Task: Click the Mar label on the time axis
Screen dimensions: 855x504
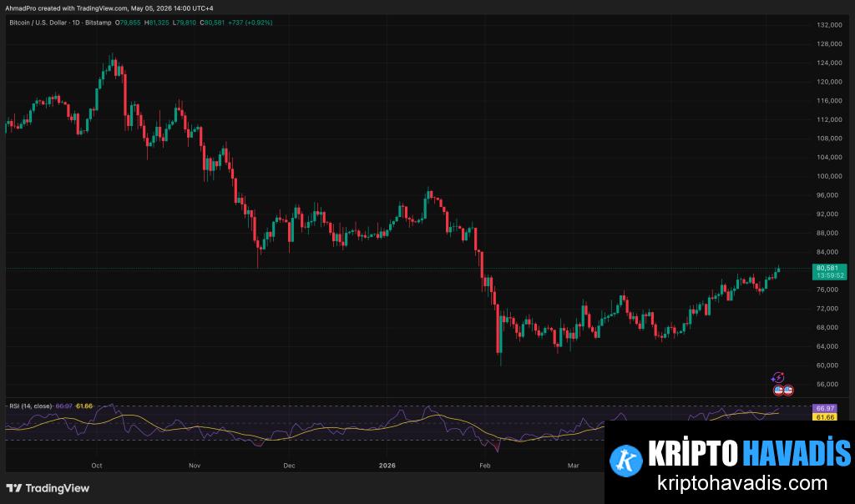Action: [573, 466]
